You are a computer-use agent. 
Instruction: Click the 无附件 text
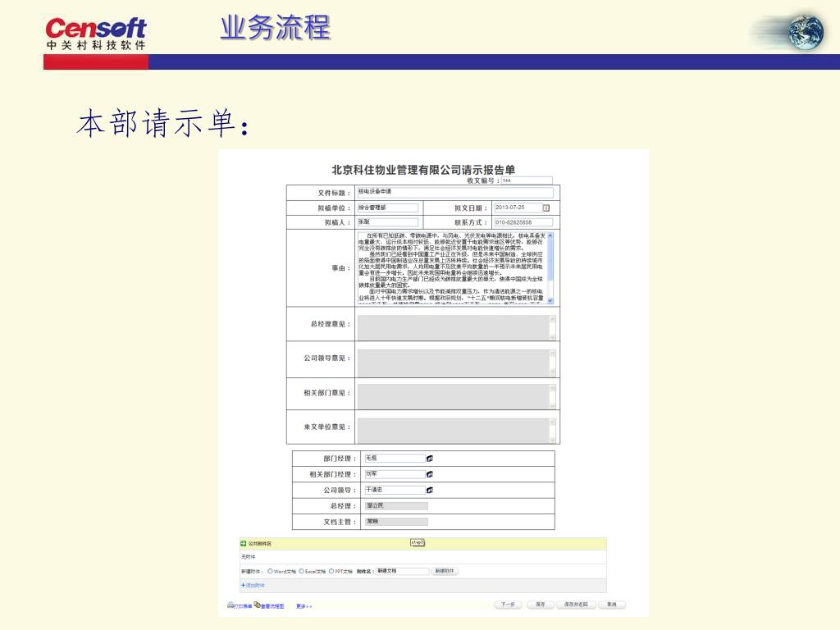tap(248, 557)
